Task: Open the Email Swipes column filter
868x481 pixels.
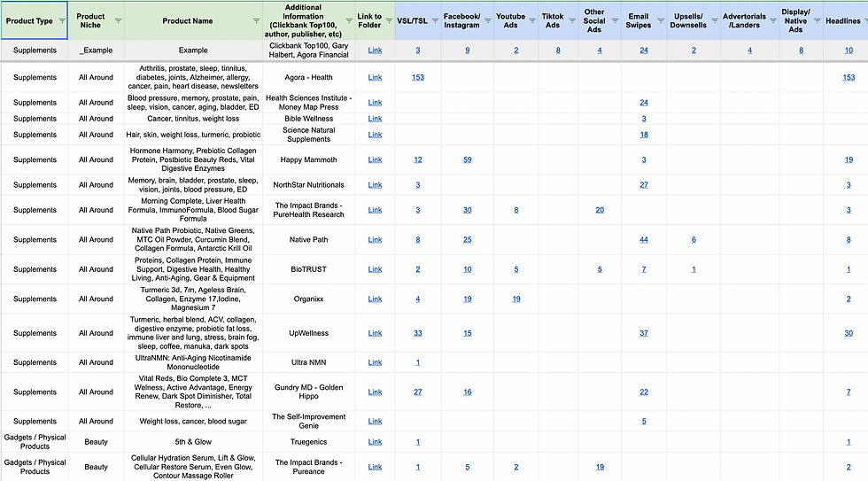Action: [661, 21]
